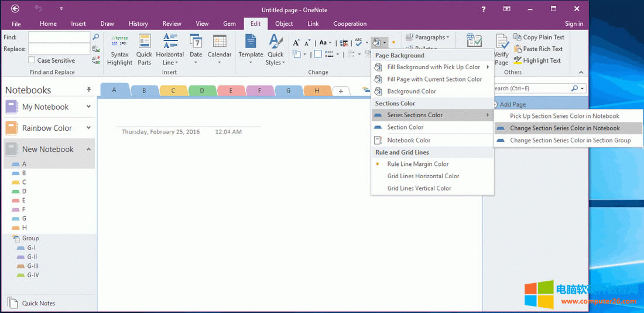
Task: Choose Background Color menu entry
Action: (x=411, y=91)
